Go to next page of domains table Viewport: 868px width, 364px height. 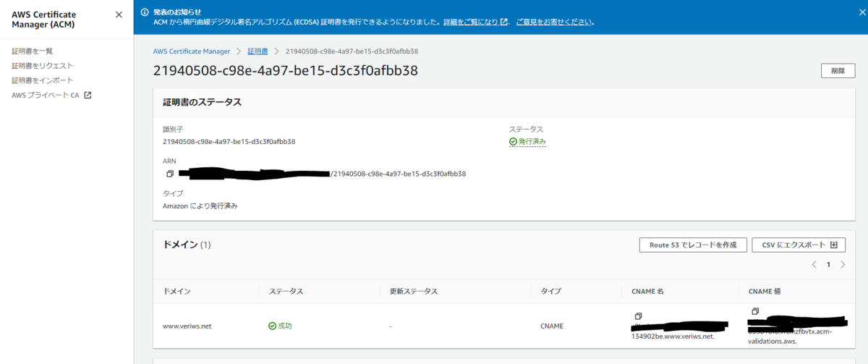click(843, 265)
